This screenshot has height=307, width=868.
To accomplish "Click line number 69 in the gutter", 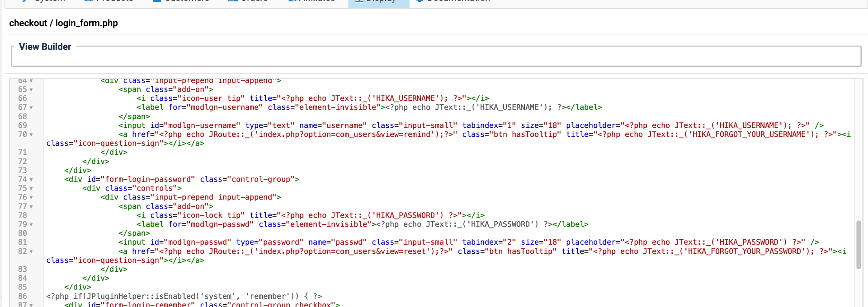I will coord(23,126).
